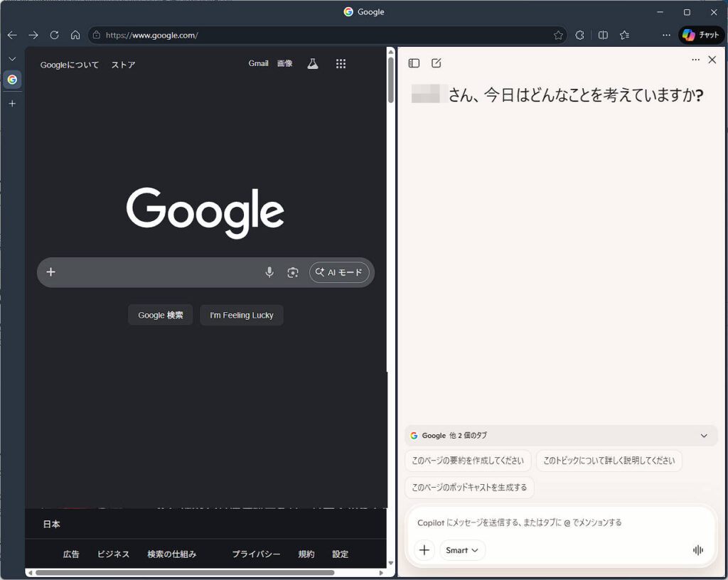The width and height of the screenshot is (728, 580).
Task: Go forward with the browser forward arrow
Action: click(33, 36)
